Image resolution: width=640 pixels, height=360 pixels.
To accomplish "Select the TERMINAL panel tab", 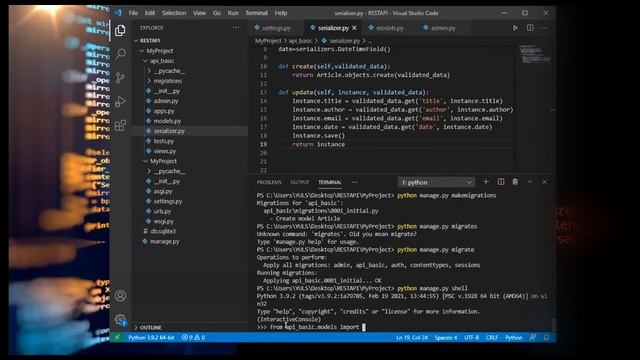I will click(x=330, y=182).
